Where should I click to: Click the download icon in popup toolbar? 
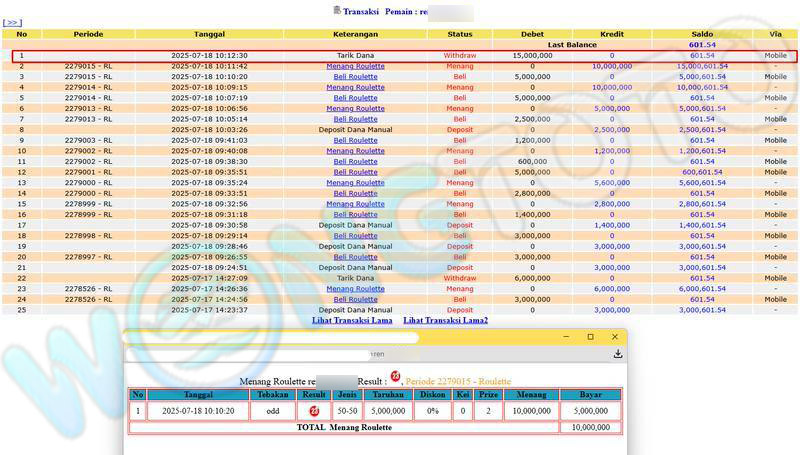(618, 354)
